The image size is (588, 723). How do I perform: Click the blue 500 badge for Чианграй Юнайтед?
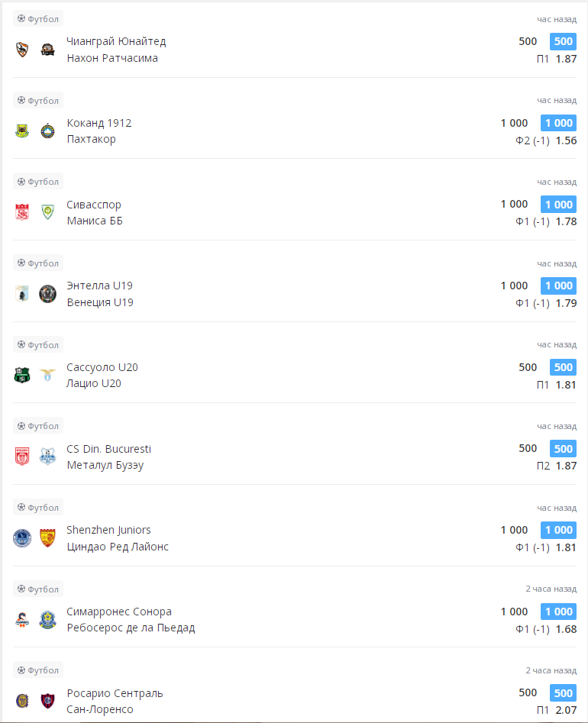tap(563, 42)
